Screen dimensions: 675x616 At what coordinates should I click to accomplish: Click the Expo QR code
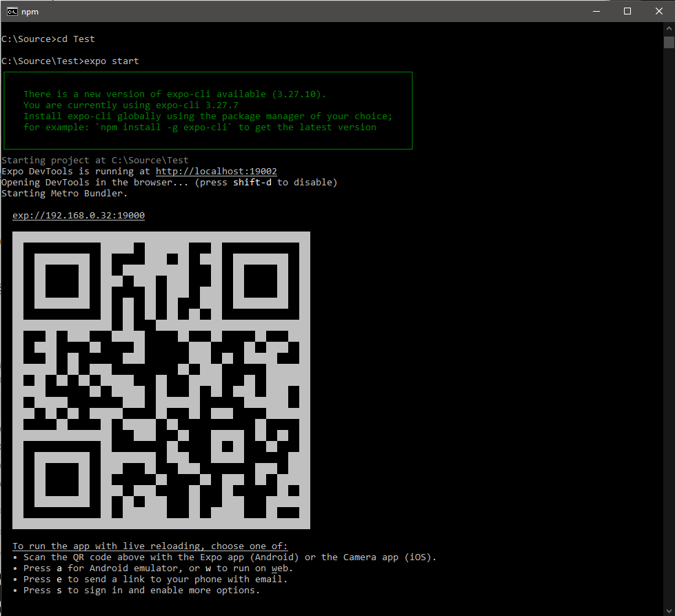[x=161, y=380]
